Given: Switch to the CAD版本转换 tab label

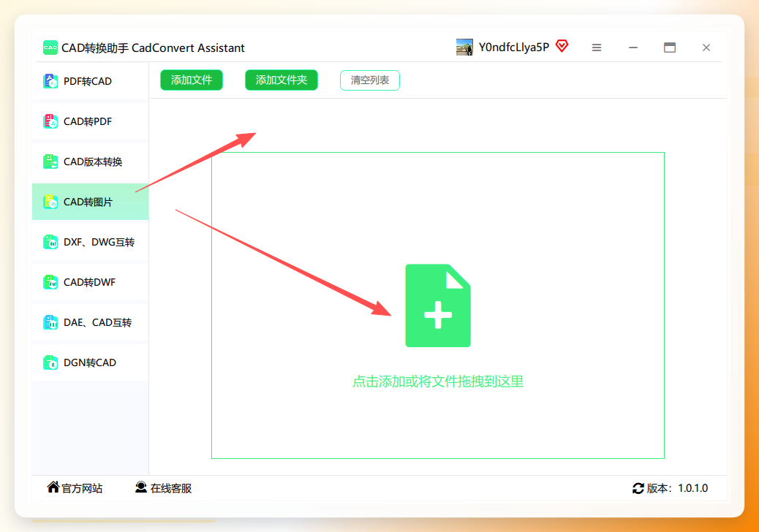Looking at the screenshot, I should pos(93,161).
